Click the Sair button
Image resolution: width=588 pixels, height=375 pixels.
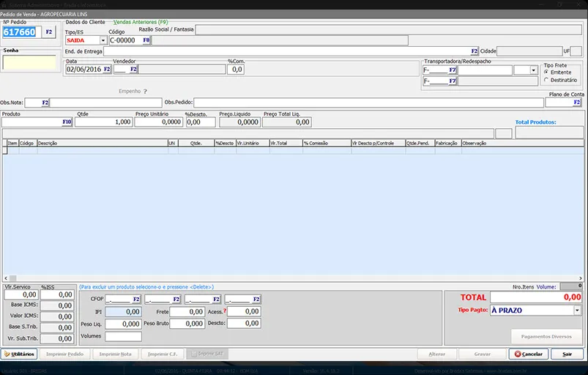567,354
